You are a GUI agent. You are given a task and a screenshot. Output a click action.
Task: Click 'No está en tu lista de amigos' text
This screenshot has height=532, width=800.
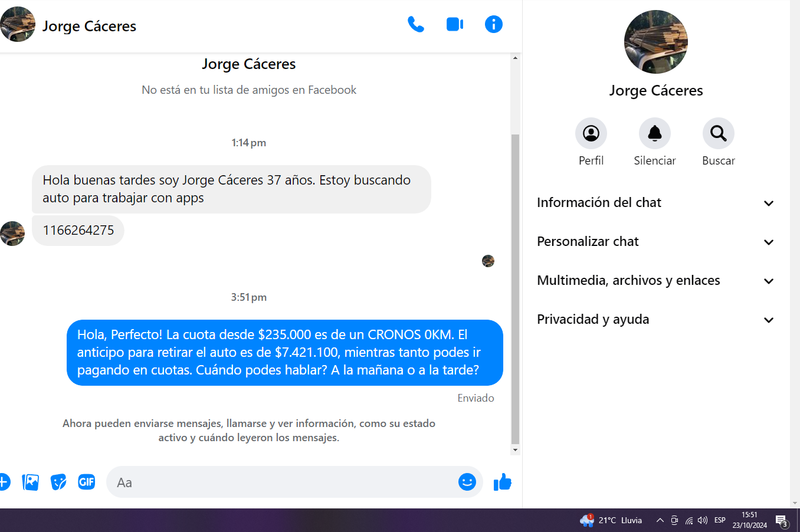[249, 90]
